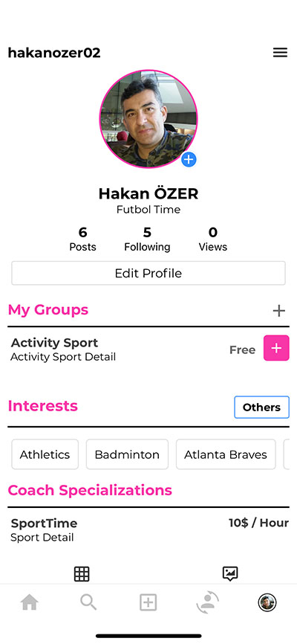The height and width of the screenshot is (644, 297).
Task: Toggle the Others interests filter
Action: tap(261, 408)
